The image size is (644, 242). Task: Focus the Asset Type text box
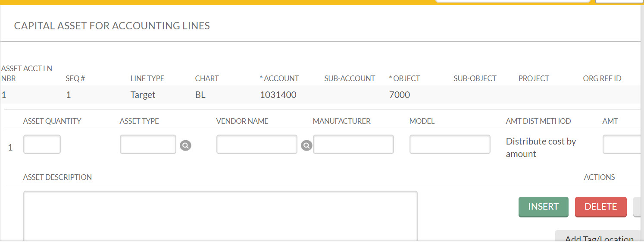point(148,145)
